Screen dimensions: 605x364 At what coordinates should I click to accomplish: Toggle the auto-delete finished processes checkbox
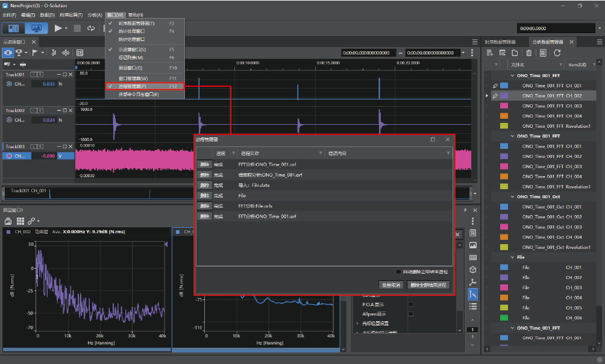point(398,272)
